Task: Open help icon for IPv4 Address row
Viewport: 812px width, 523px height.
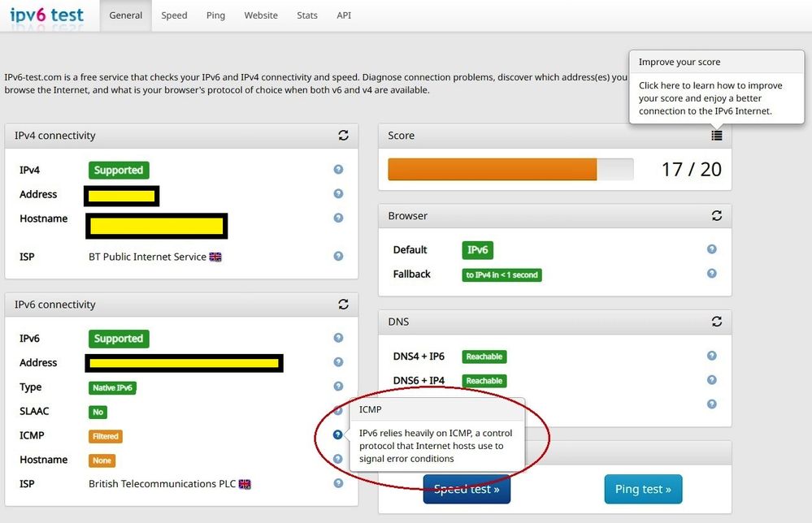Action: [338, 194]
